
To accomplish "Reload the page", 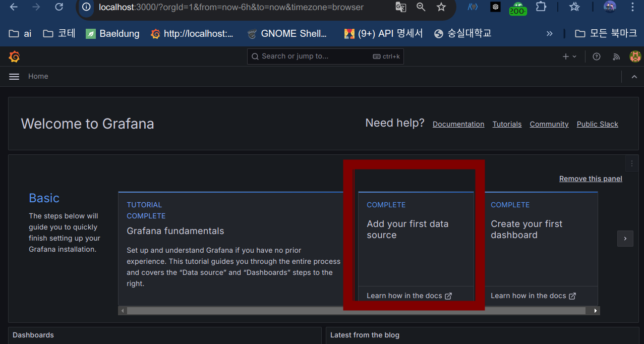I will click(59, 7).
